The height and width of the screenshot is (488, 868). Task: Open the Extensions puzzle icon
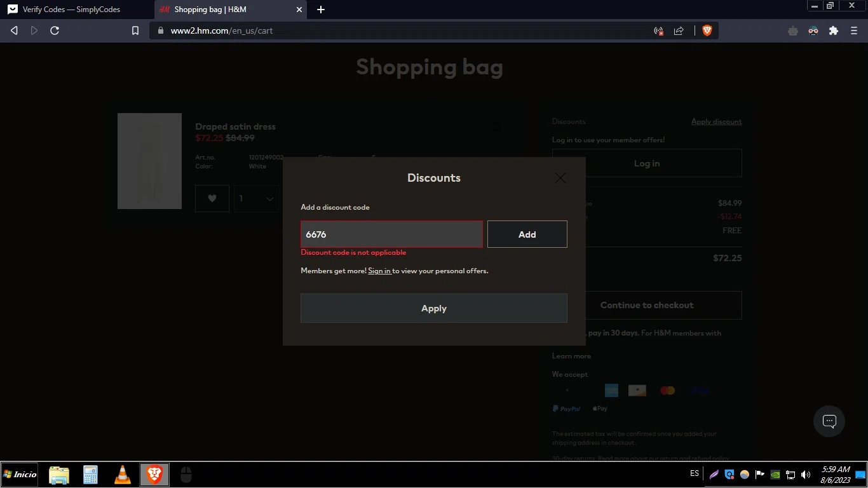(834, 30)
